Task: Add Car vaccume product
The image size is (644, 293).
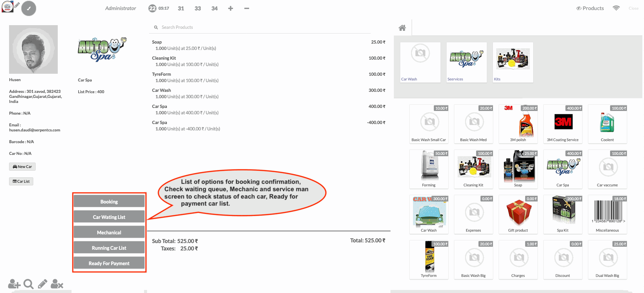Action: point(607,169)
